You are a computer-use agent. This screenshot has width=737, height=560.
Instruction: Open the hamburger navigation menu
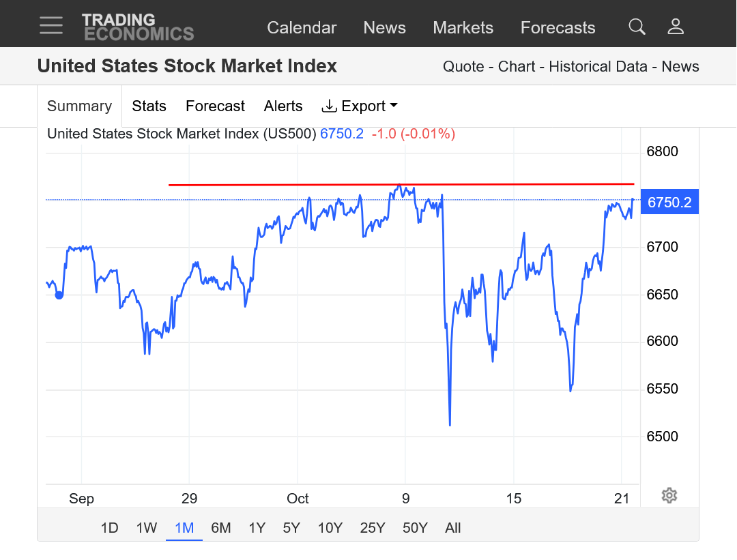(x=51, y=26)
